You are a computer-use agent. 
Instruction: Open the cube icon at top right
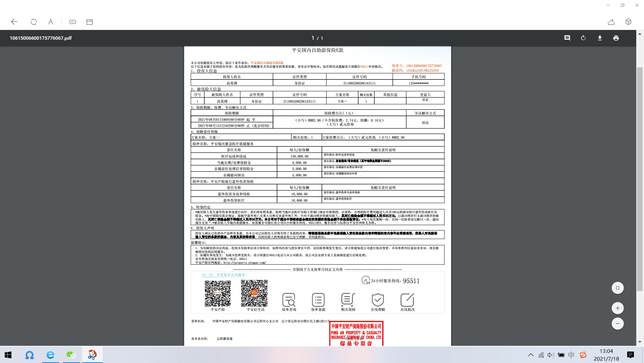click(x=628, y=22)
